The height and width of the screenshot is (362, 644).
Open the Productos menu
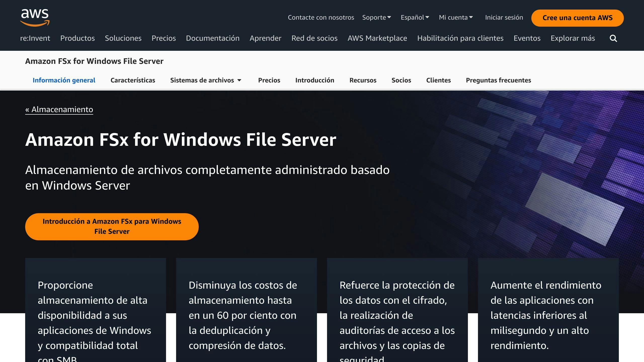click(77, 38)
